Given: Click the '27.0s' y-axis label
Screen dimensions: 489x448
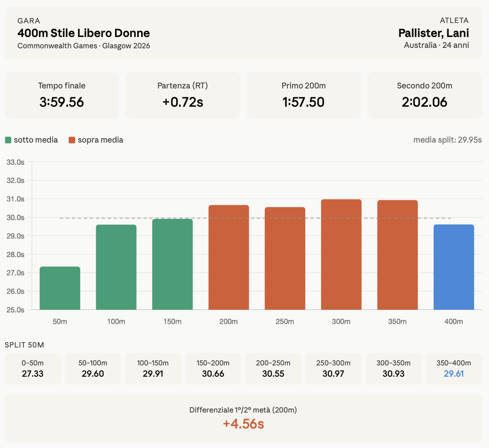Looking at the screenshot, I should (16, 273).
